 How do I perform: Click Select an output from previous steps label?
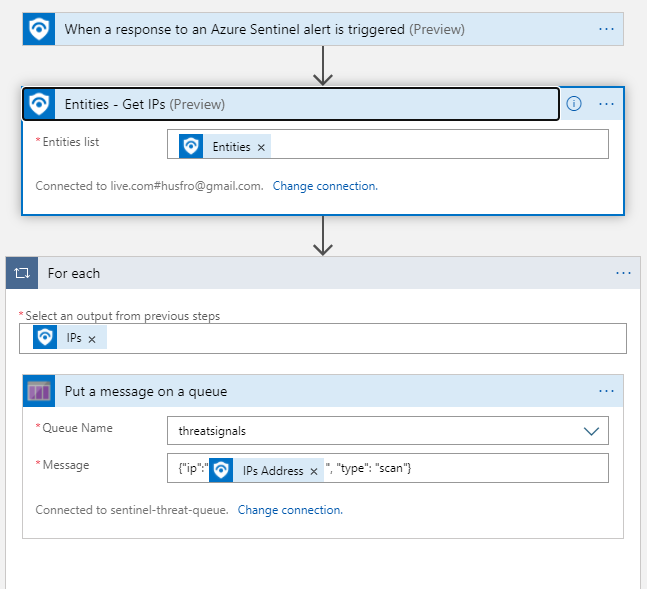123,316
